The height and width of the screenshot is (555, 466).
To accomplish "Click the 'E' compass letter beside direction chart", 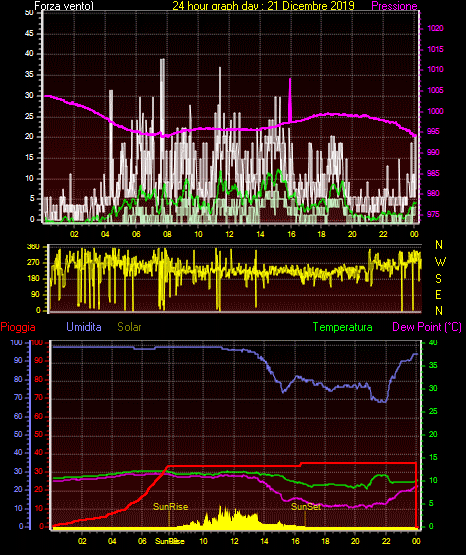I will tap(438, 294).
